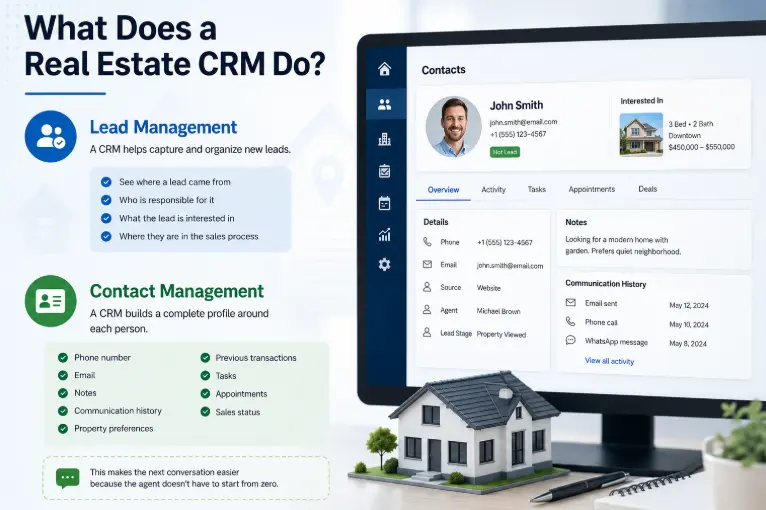Click the Contact Management heading
This screenshot has width=766, height=510.
coord(176,291)
